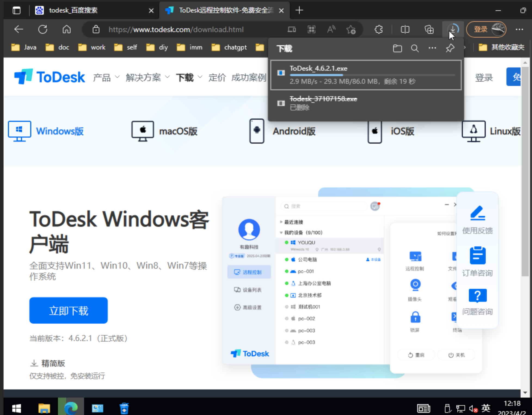
Task: Click the address bar URL
Action: (x=176, y=29)
